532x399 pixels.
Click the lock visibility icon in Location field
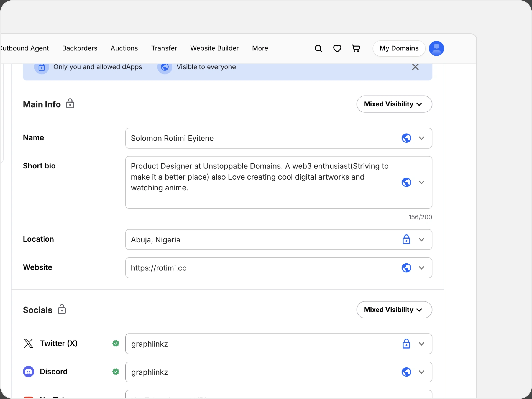click(x=406, y=239)
